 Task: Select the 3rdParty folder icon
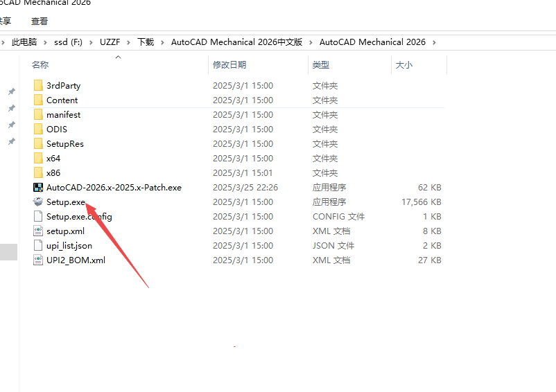(38, 86)
